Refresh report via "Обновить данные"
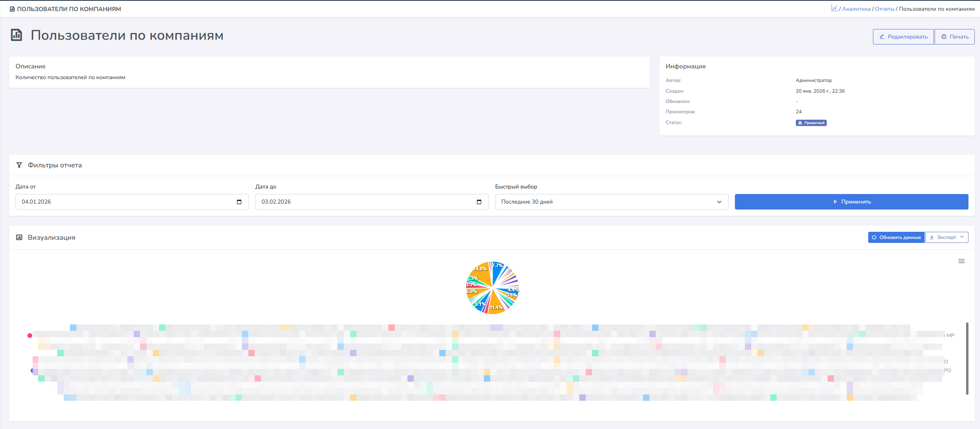This screenshot has height=429, width=980. (896, 237)
